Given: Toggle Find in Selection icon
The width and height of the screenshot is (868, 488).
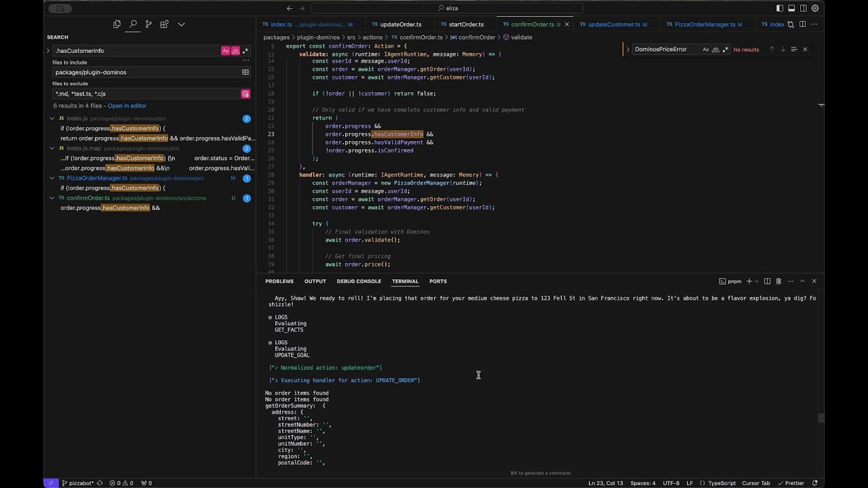Looking at the screenshot, I should click(x=793, y=49).
